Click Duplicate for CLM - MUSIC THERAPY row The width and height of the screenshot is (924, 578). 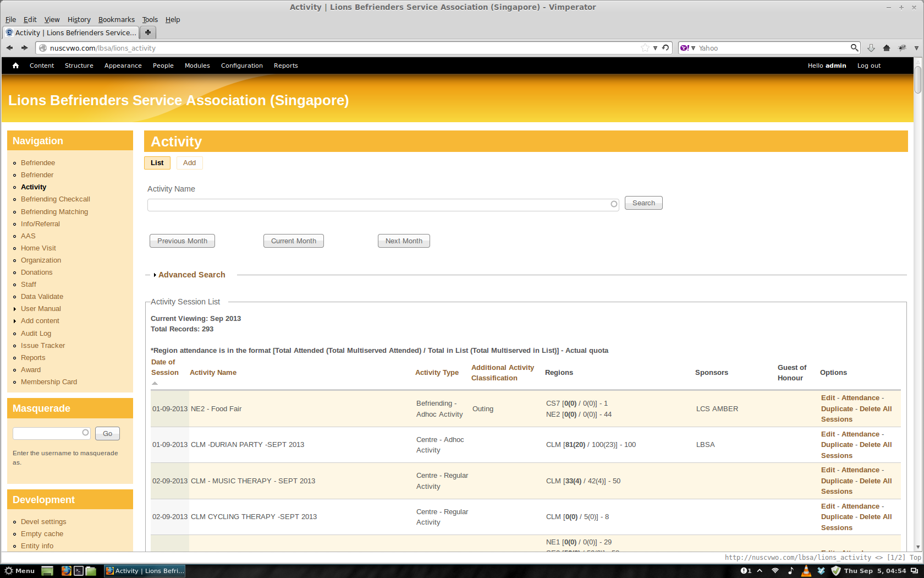pos(837,481)
